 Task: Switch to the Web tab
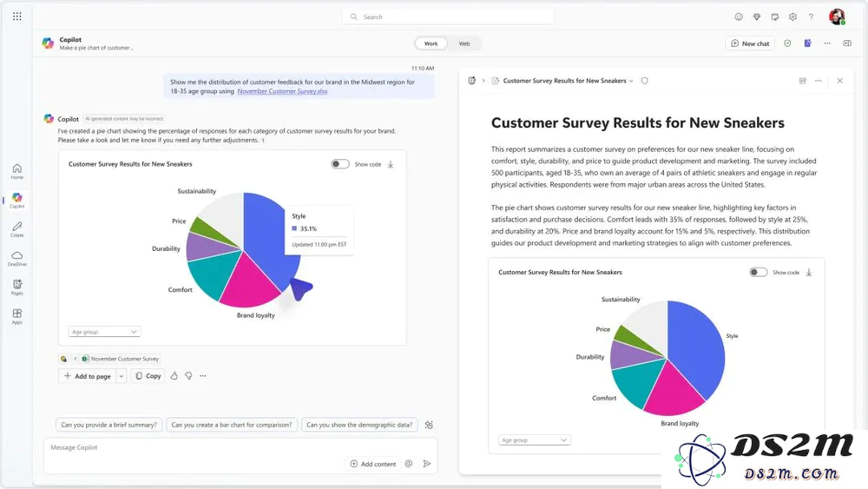[x=464, y=43]
